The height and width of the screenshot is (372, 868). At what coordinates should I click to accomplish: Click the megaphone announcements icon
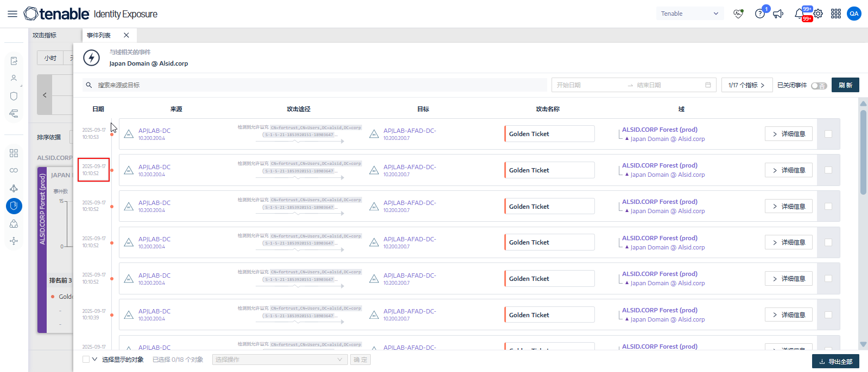(x=778, y=14)
